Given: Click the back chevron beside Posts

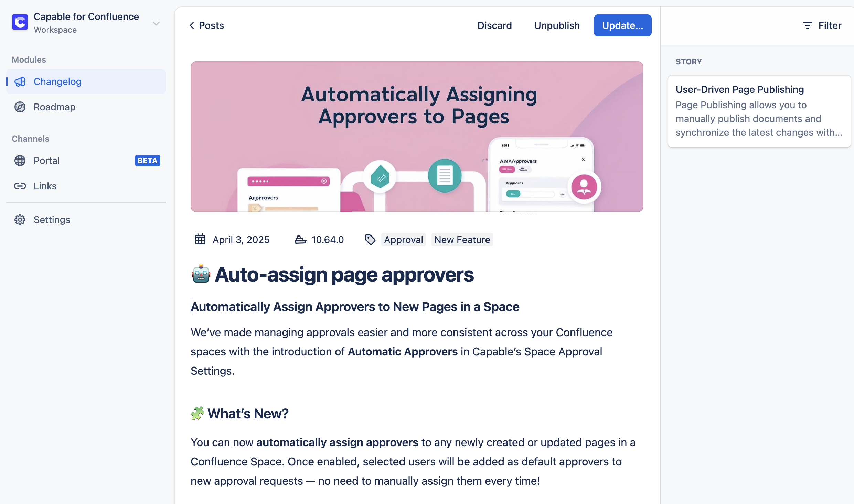Looking at the screenshot, I should [x=192, y=25].
